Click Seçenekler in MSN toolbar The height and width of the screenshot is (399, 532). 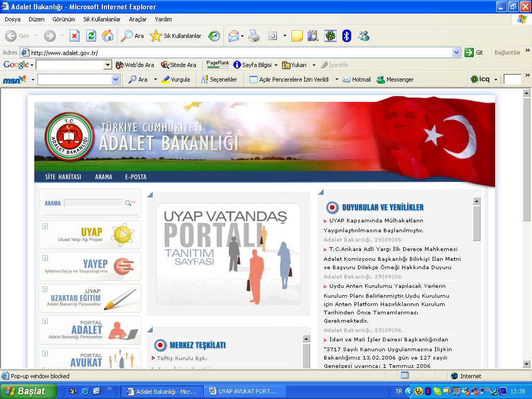click(219, 79)
